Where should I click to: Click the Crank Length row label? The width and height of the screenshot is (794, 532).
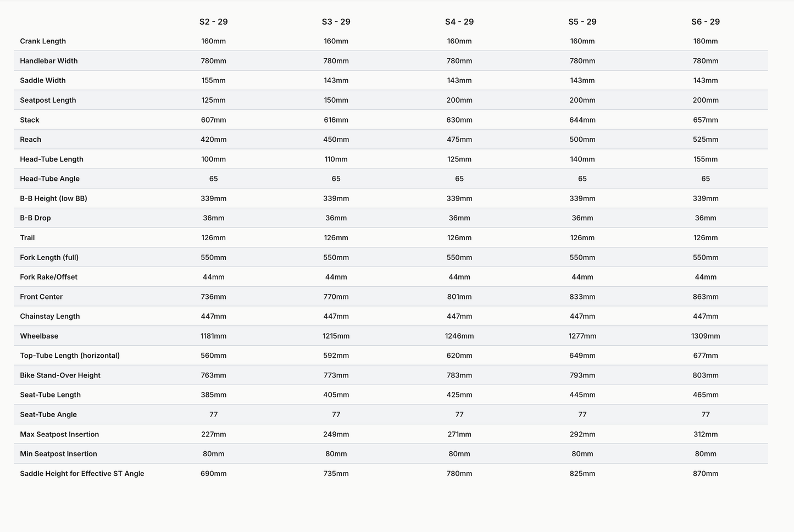(x=43, y=41)
